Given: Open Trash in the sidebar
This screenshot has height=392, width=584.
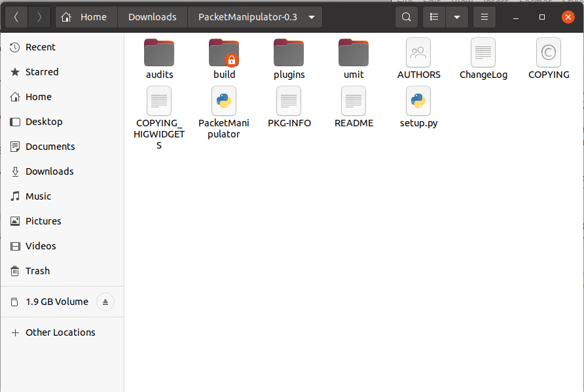Looking at the screenshot, I should (x=62, y=271).
